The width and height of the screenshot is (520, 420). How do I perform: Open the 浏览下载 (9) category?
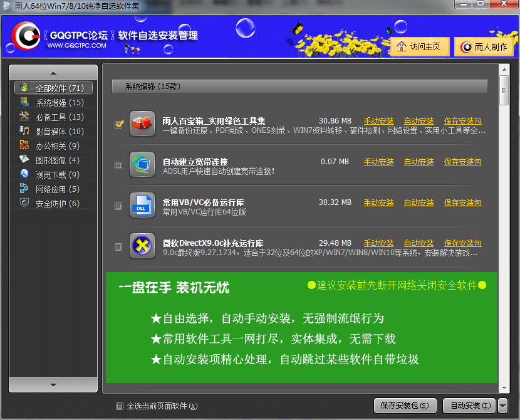click(x=53, y=174)
